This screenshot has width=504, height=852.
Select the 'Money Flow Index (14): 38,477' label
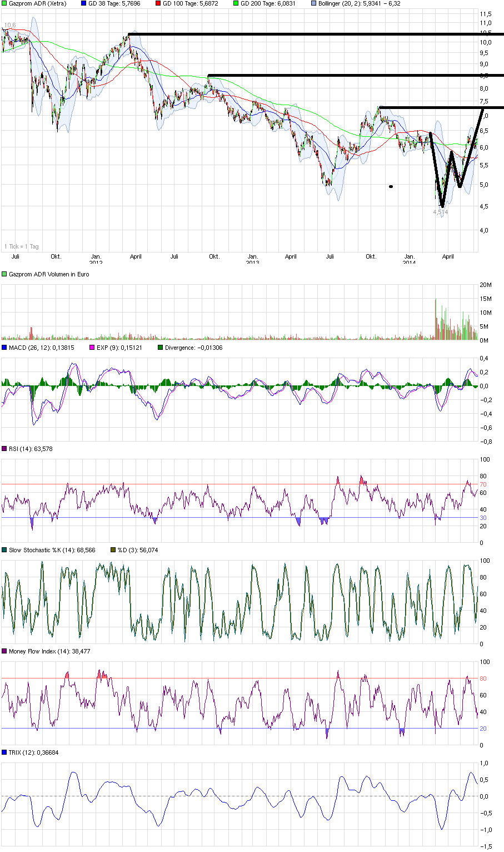(49, 651)
